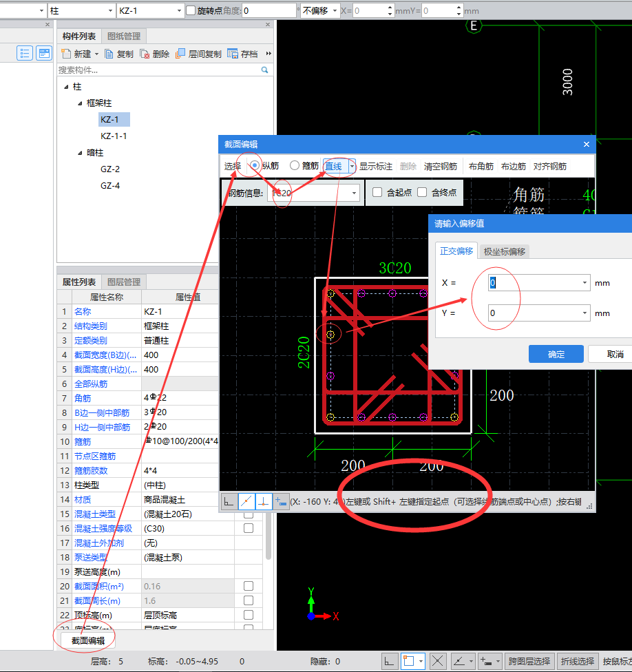Tick the 旋转点 checkbox
Screen dimensions: 632x672
191,11
